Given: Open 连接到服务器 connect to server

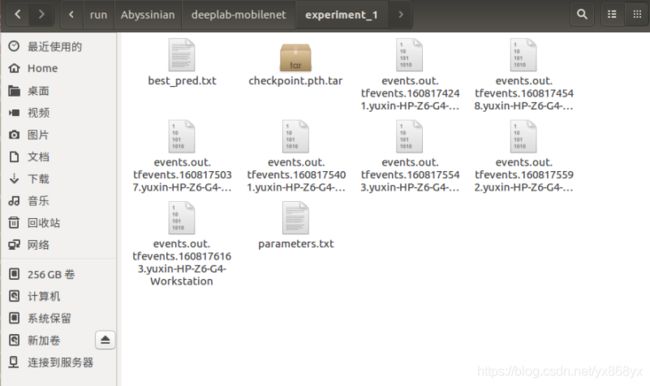Looking at the screenshot, I should [58, 362].
